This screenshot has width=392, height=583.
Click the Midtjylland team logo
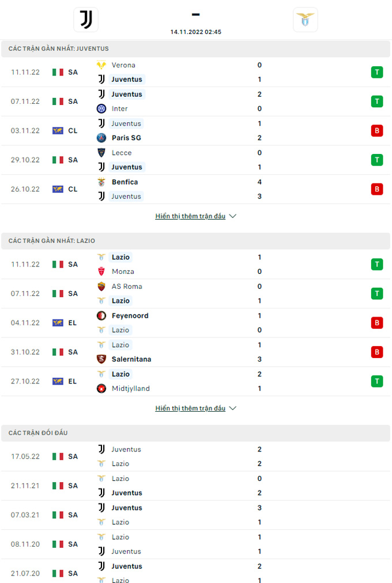[101, 389]
